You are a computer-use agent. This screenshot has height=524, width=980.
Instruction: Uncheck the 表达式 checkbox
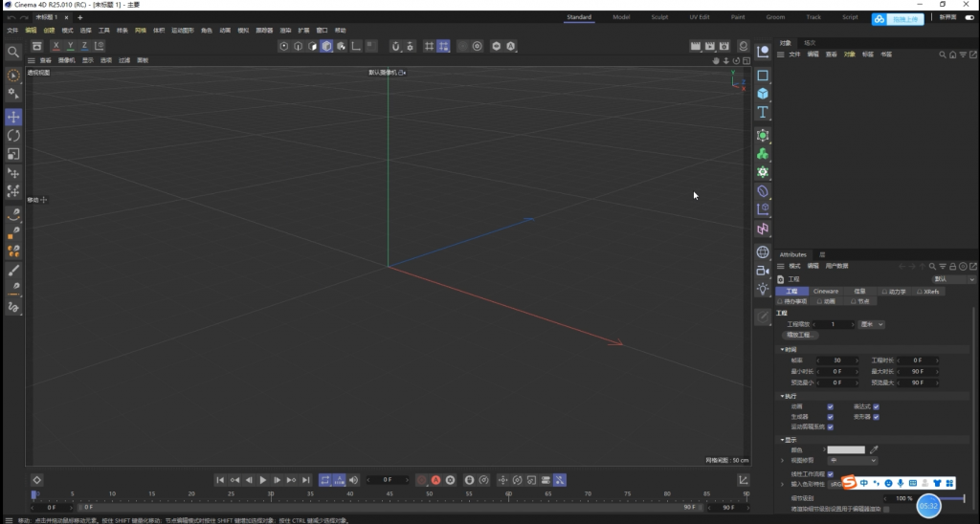tap(877, 406)
